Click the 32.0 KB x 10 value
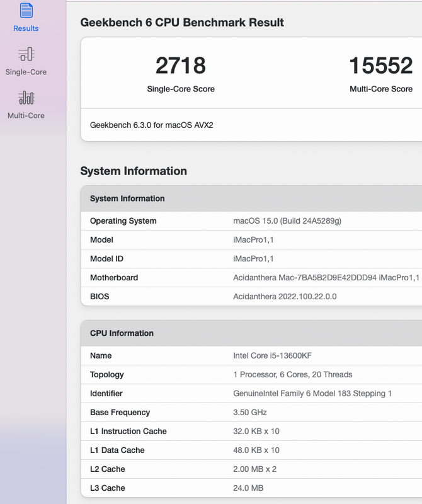The height and width of the screenshot is (504, 422). pos(256,432)
